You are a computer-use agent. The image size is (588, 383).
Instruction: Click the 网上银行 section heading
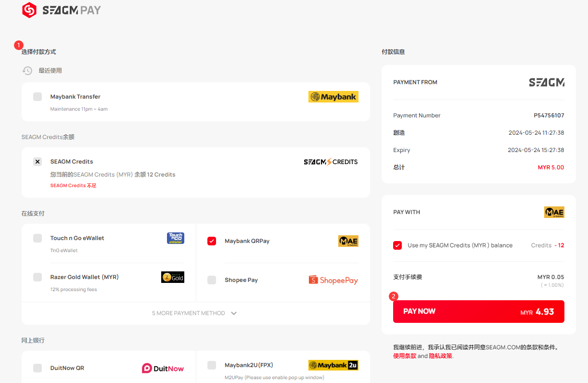33,341
